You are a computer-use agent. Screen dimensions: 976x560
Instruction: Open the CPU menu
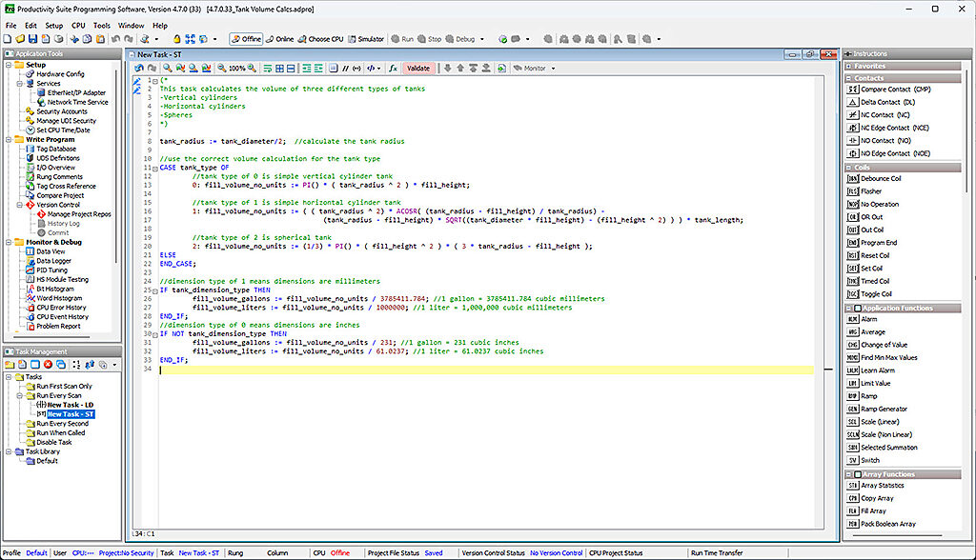(x=78, y=26)
